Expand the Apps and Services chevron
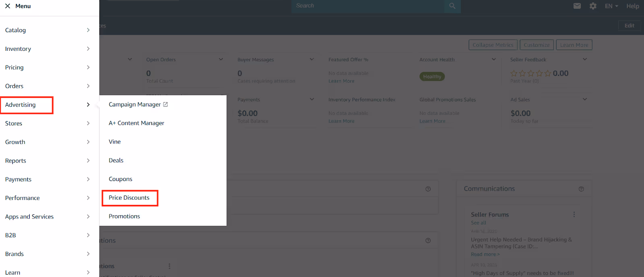 (x=88, y=217)
